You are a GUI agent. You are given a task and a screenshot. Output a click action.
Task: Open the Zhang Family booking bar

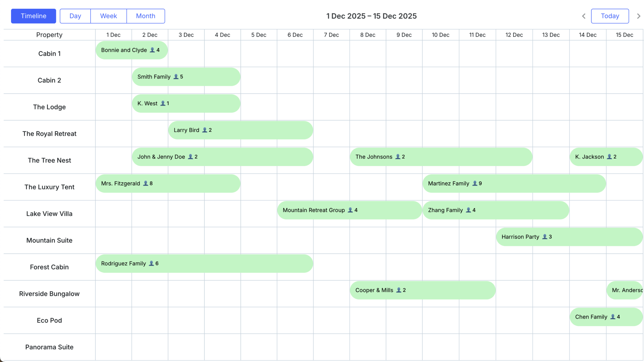tap(496, 210)
